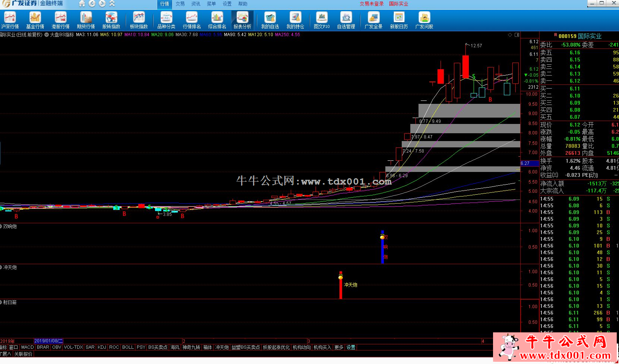This screenshot has width=619, height=364.
Task: Open 行情排名 ranking icon
Action: [192, 20]
